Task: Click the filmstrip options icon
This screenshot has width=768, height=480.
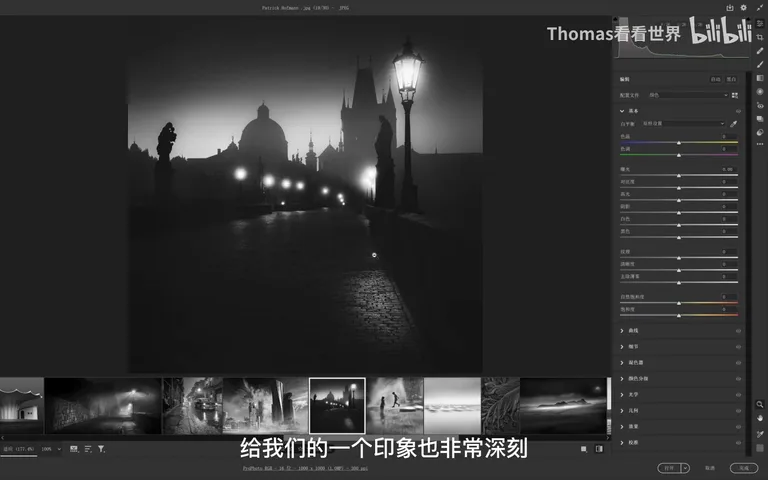Action: [x=74, y=449]
